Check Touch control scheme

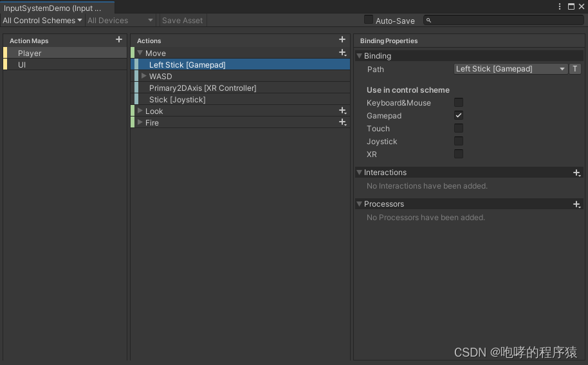(458, 128)
